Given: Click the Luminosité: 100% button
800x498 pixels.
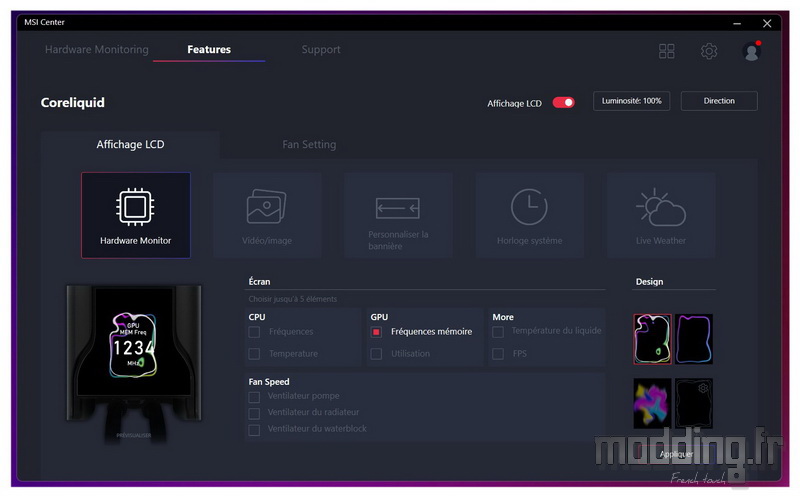Looking at the screenshot, I should (x=632, y=101).
